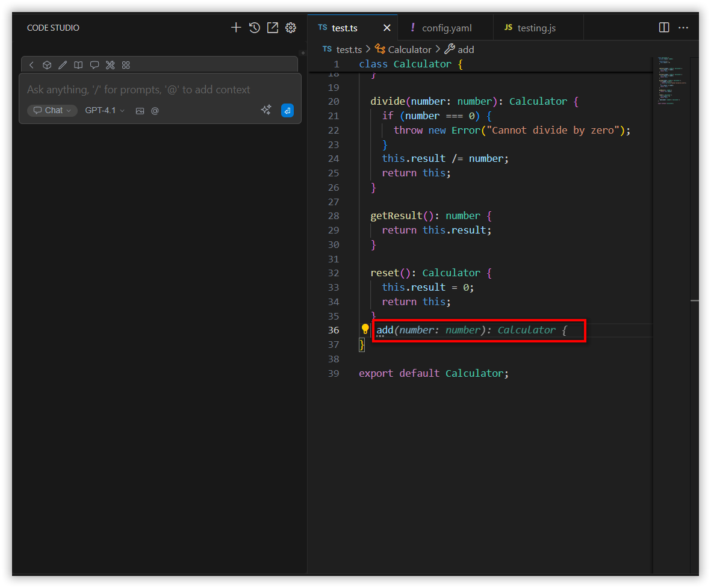The image size is (711, 588).
Task: Click 'export default Calculator;' line
Action: point(433,373)
